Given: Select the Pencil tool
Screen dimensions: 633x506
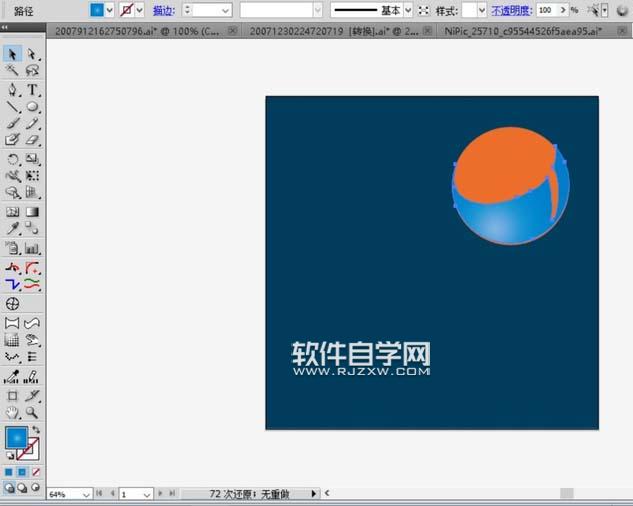Looking at the screenshot, I should point(32,123).
